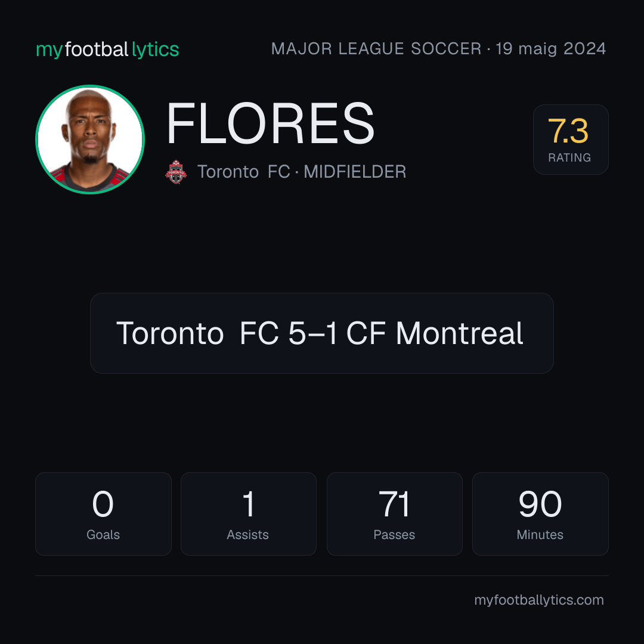Viewport: 644px width, 644px height.
Task: Click the Toronto FC 5–1 CF Montreal scoreline
Action: (x=320, y=333)
